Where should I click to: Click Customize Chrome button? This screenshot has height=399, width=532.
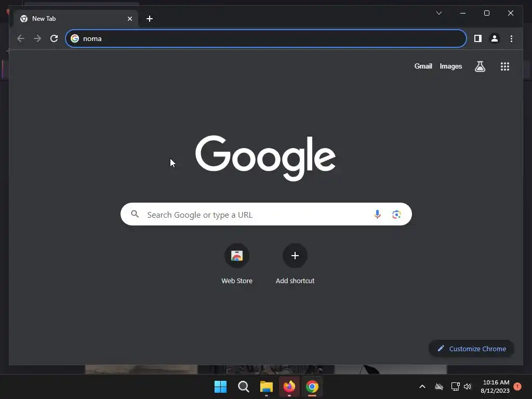point(471,349)
